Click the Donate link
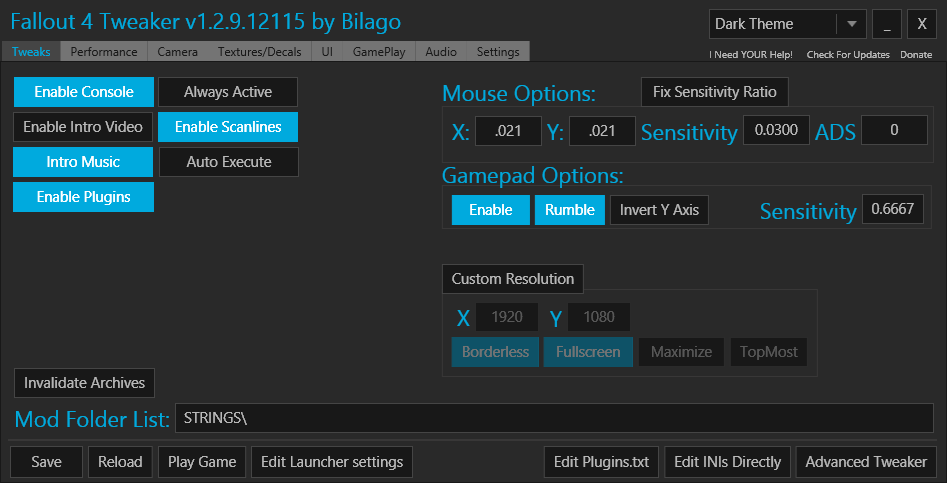Screen dimensions: 947x483 pyautogui.click(x=916, y=55)
